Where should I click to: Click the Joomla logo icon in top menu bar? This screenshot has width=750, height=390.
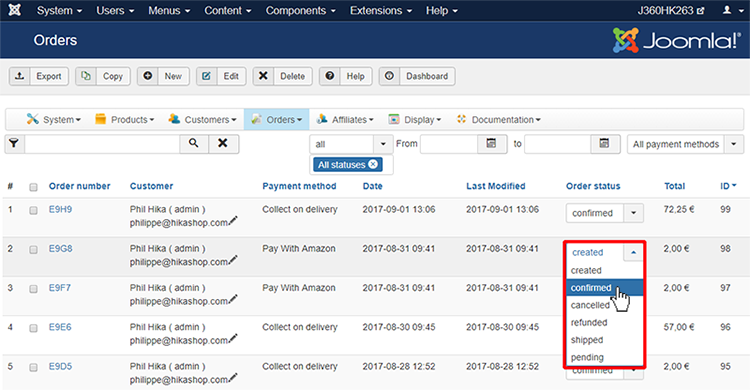pos(15,10)
